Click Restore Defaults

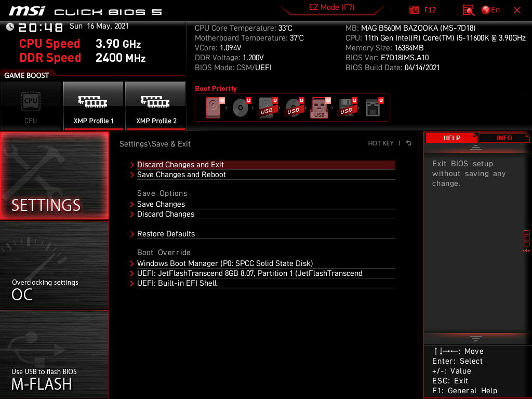point(266,234)
